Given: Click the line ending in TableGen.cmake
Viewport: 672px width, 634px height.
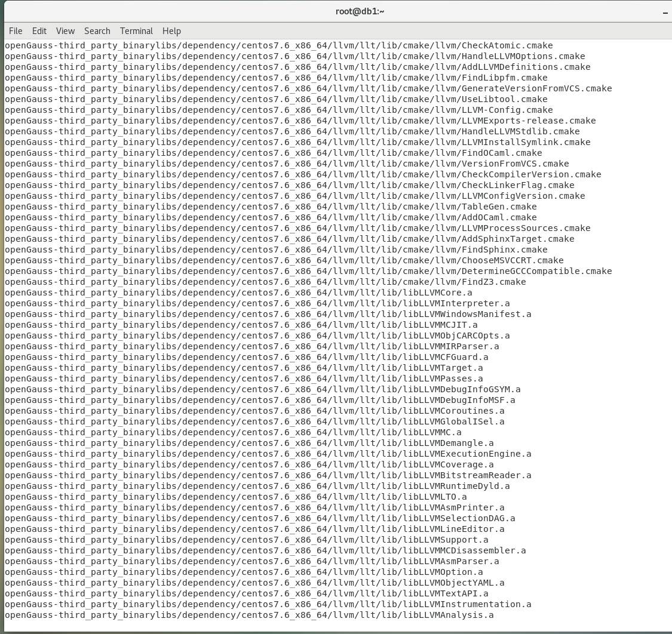Looking at the screenshot, I should point(271,207).
